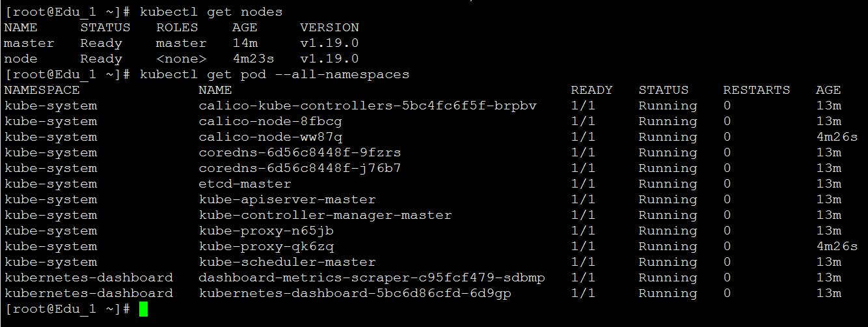Screen dimensions: 868x327
Task: Select the kube-proxy-qk6zq pod name
Action: 266,246
